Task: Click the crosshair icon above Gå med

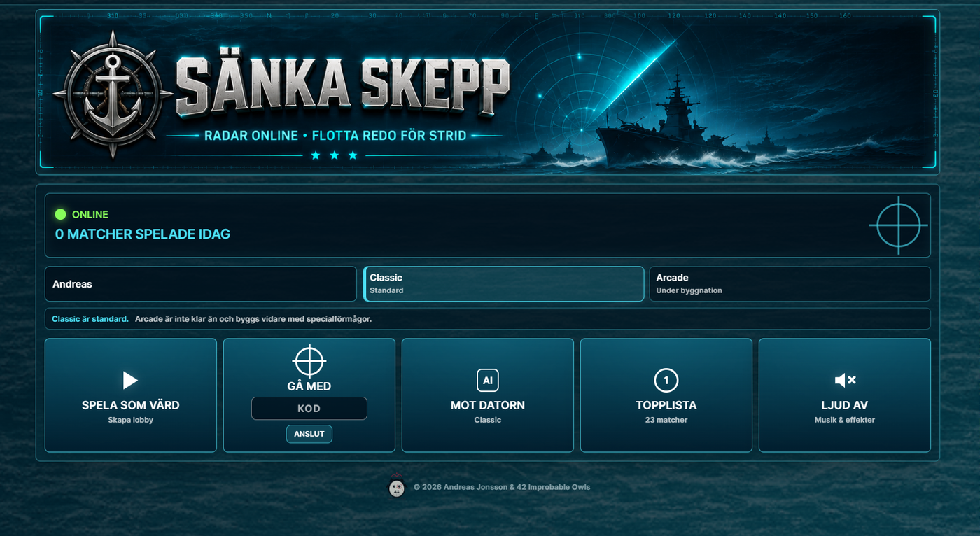Action: pos(309,361)
